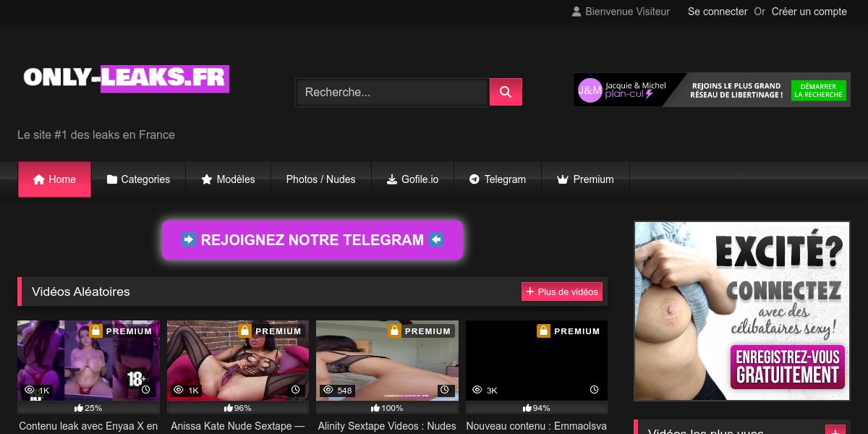Click the plus button beside Vidéos les plus vues
The width and height of the screenshot is (868, 434).
tap(835, 430)
